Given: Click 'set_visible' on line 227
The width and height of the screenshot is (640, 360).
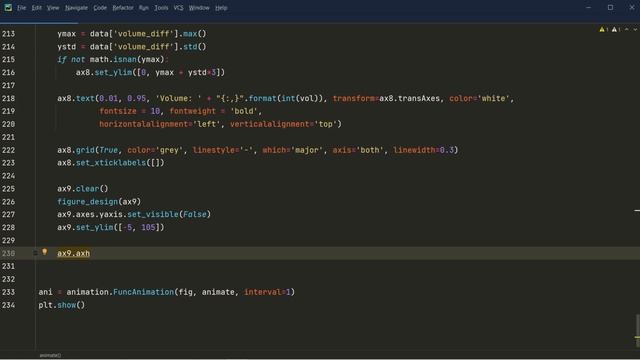Looking at the screenshot, I should click(153, 214).
